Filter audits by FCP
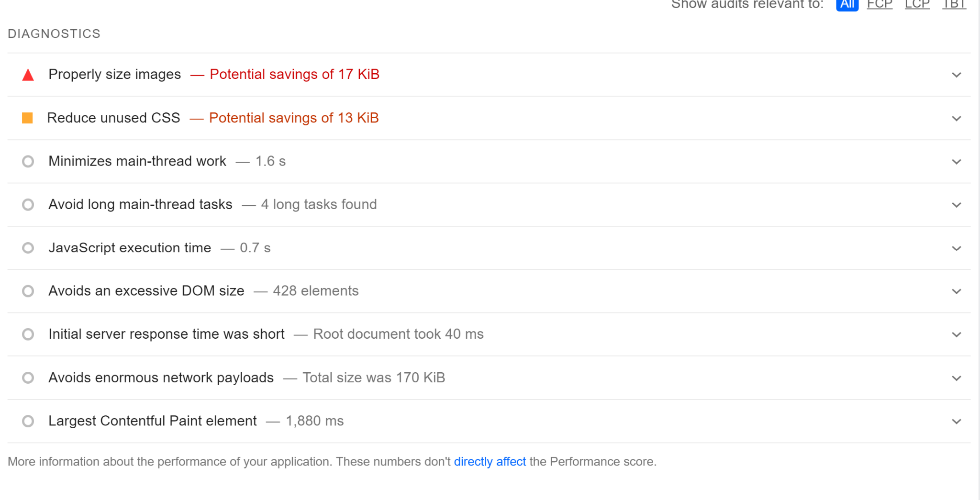This screenshot has width=980, height=500. pos(880,5)
